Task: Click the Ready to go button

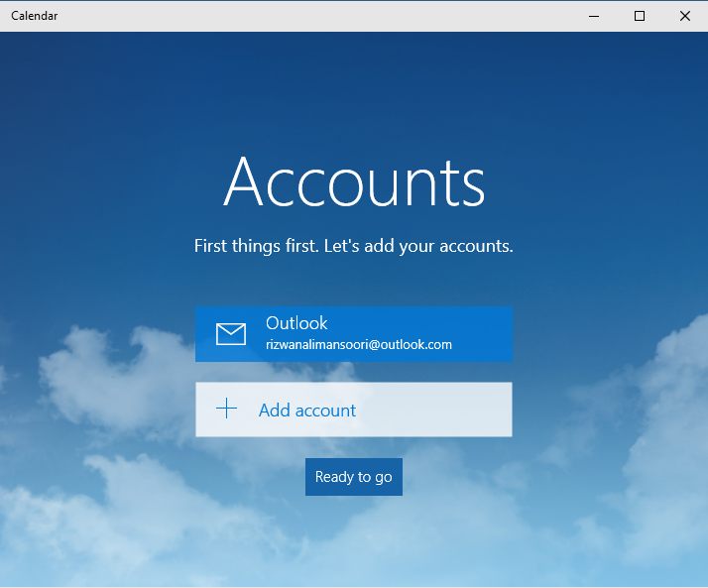Action: coord(354,477)
